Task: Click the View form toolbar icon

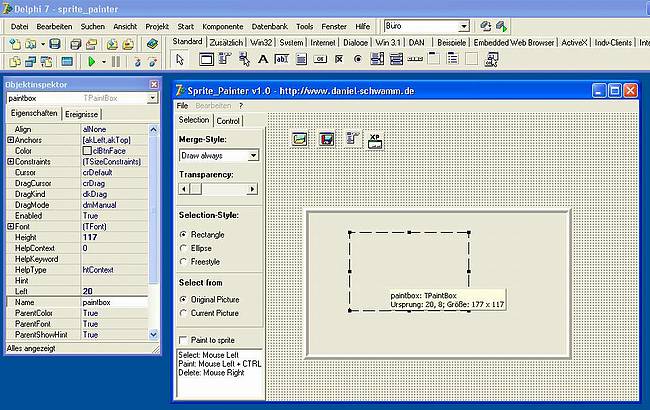Action: pyautogui.click(x=31, y=62)
